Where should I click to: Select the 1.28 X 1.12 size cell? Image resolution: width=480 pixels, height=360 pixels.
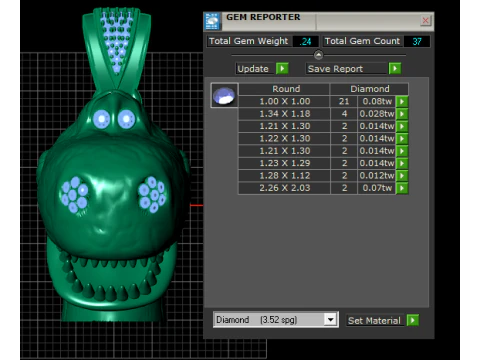(284, 175)
